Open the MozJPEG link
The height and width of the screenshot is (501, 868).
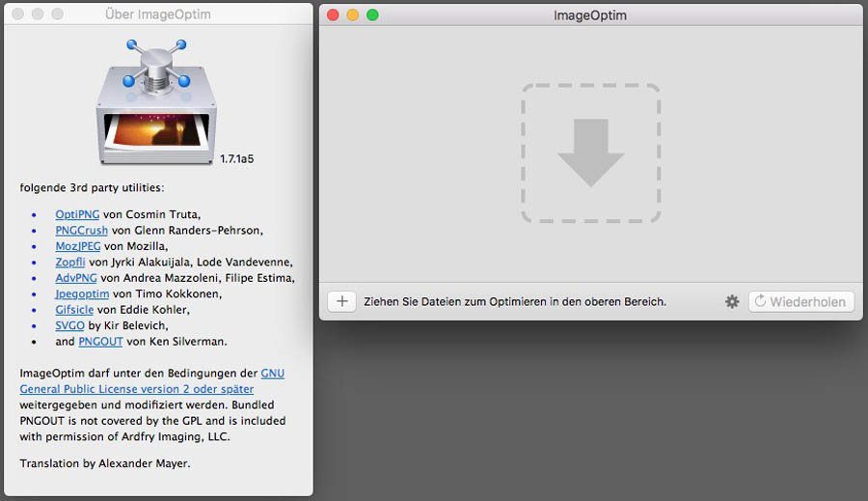coord(77,246)
